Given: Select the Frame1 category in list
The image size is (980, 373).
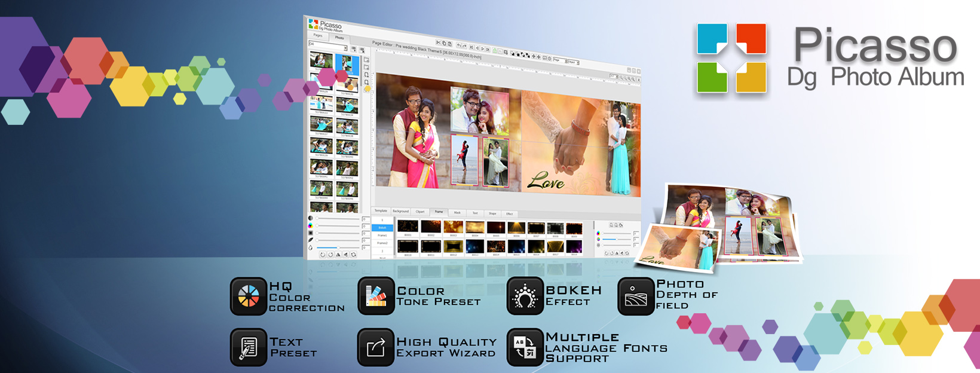Looking at the screenshot, I should coord(382,236).
